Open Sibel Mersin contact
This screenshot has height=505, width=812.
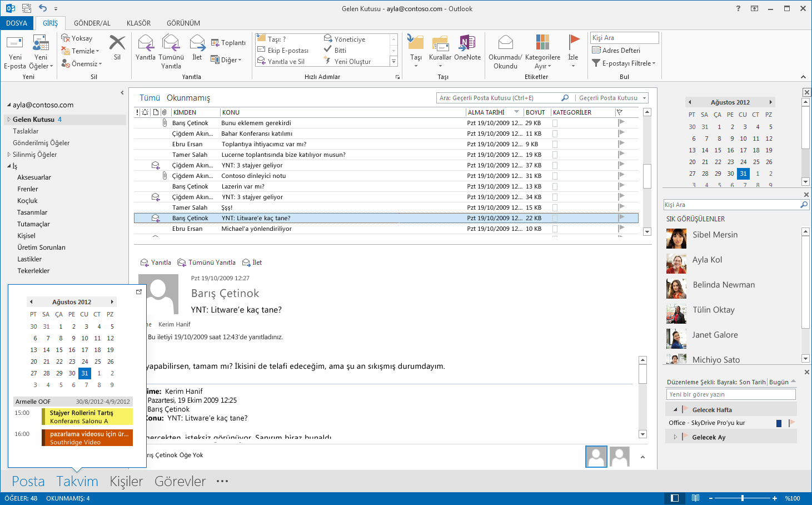715,235
